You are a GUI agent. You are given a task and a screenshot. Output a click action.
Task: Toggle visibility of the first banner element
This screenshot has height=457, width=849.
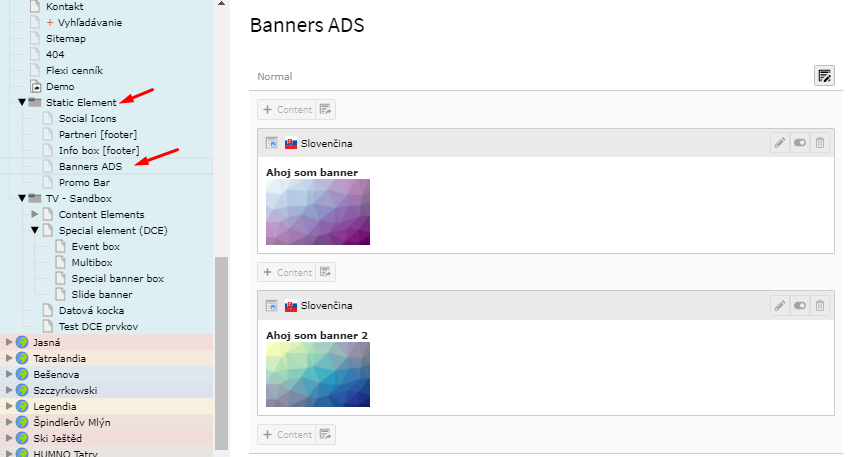(800, 143)
